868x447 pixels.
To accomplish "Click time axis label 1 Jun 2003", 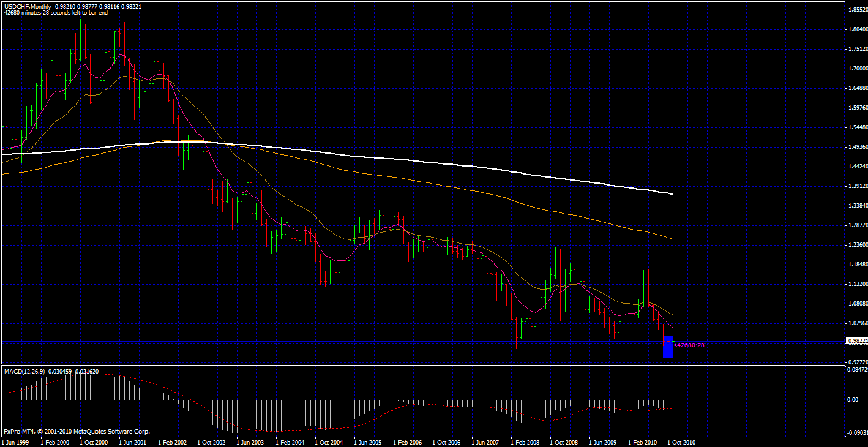I will [x=250, y=441].
